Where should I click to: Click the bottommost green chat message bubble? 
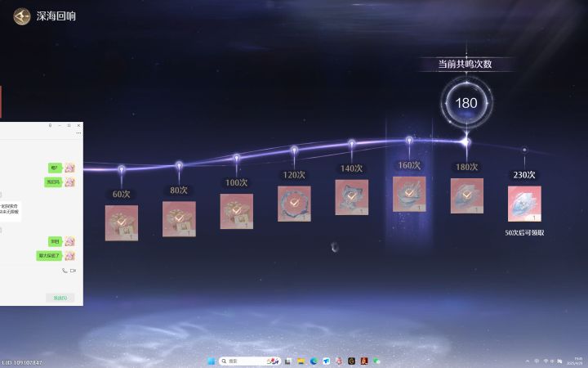click(49, 256)
